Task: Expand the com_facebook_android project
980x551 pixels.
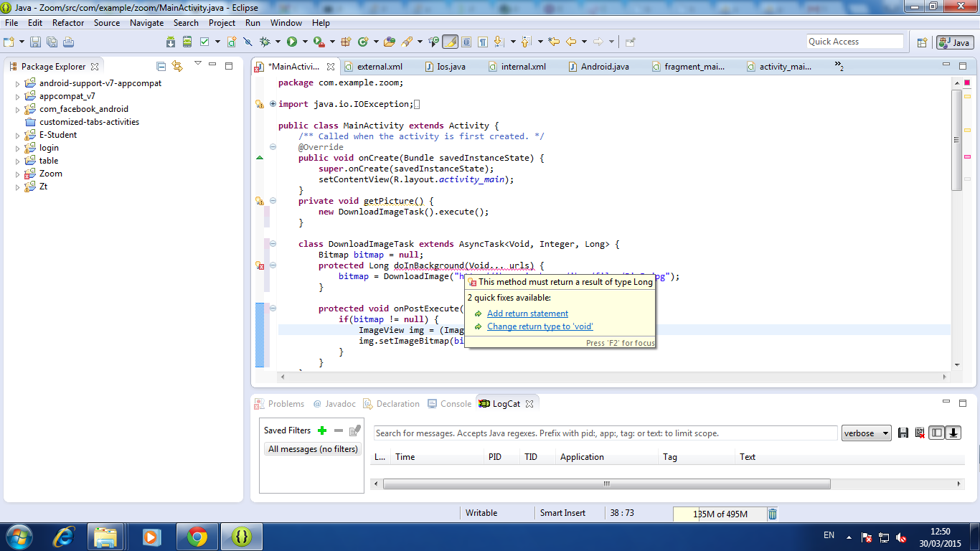Action: click(18, 110)
